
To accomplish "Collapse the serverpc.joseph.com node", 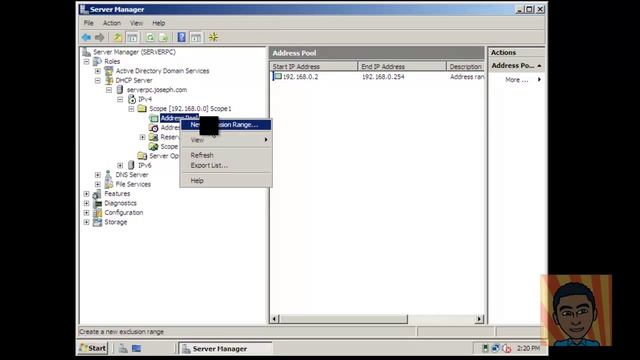I will 109,90.
